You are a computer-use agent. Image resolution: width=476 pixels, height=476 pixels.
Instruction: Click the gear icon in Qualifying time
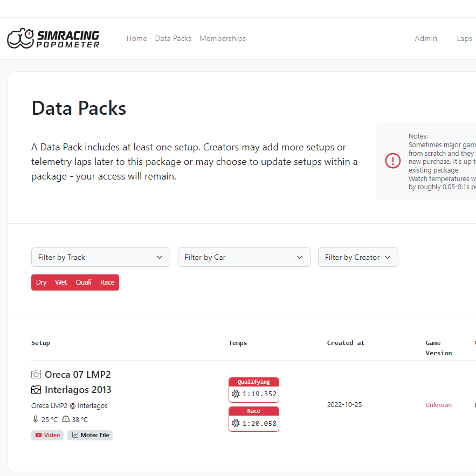click(236, 394)
